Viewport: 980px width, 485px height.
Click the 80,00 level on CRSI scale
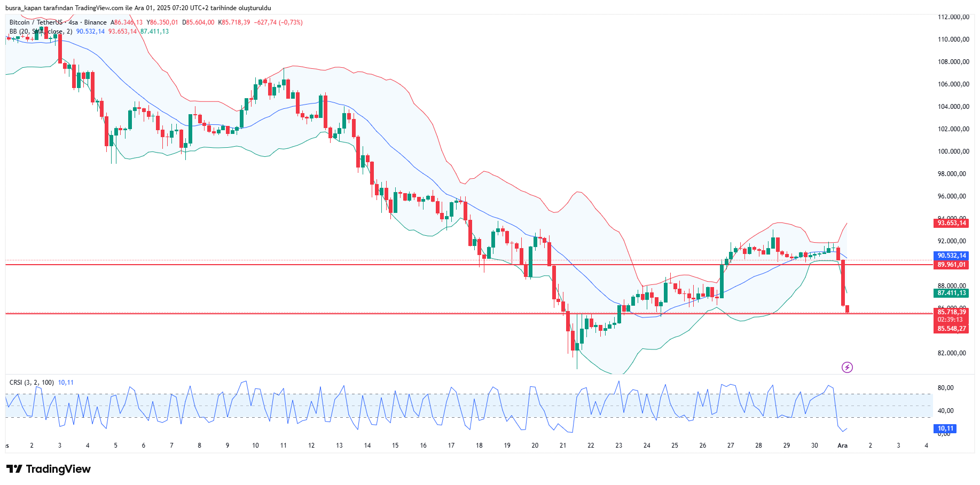[x=945, y=388]
